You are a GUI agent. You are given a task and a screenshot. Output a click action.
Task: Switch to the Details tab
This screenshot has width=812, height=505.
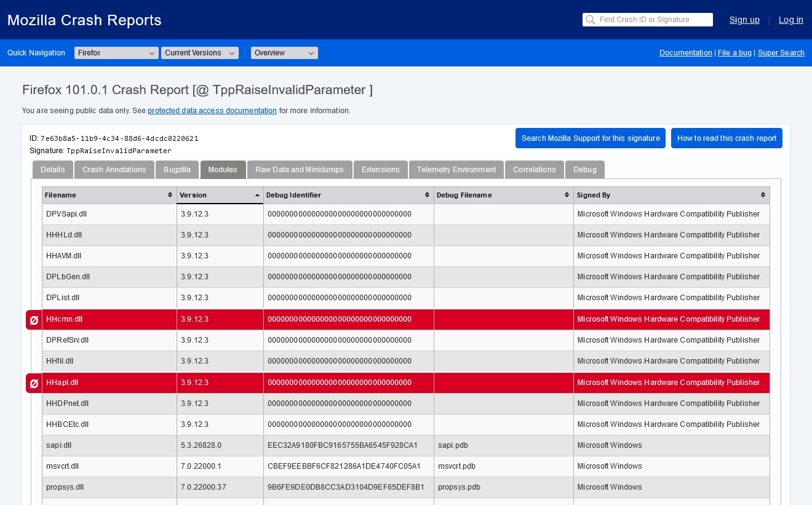click(53, 170)
